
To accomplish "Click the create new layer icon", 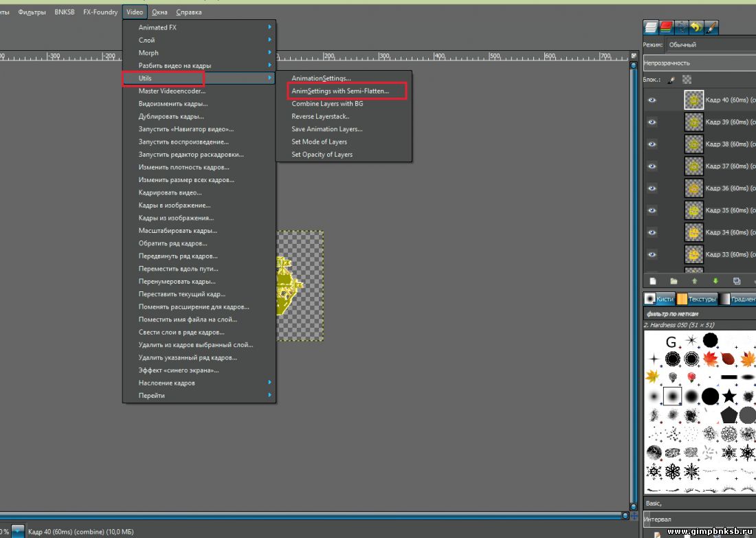I will [x=653, y=281].
